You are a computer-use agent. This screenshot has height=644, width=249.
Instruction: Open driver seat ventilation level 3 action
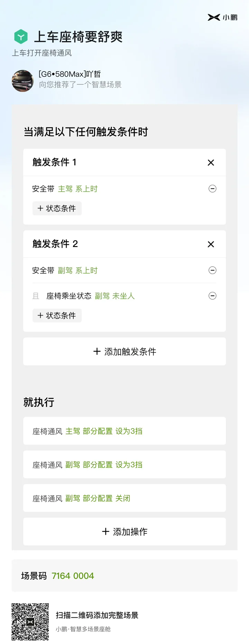tap(124, 431)
